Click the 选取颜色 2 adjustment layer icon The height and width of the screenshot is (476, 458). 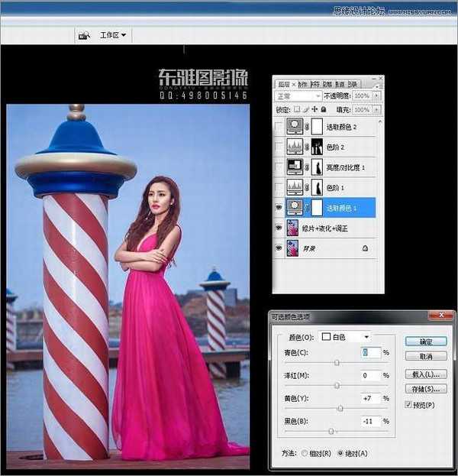295,127
